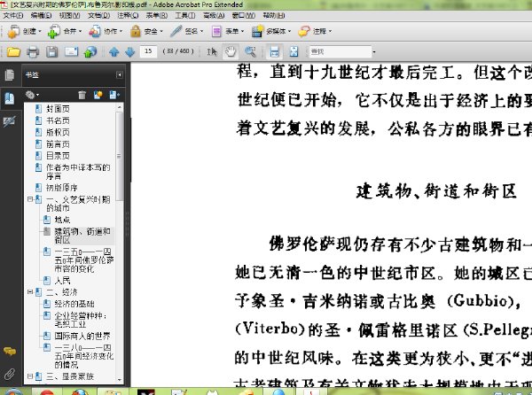The height and width of the screenshot is (395, 532).
Task: Open the Find field options arrow
Action: (x=374, y=52)
